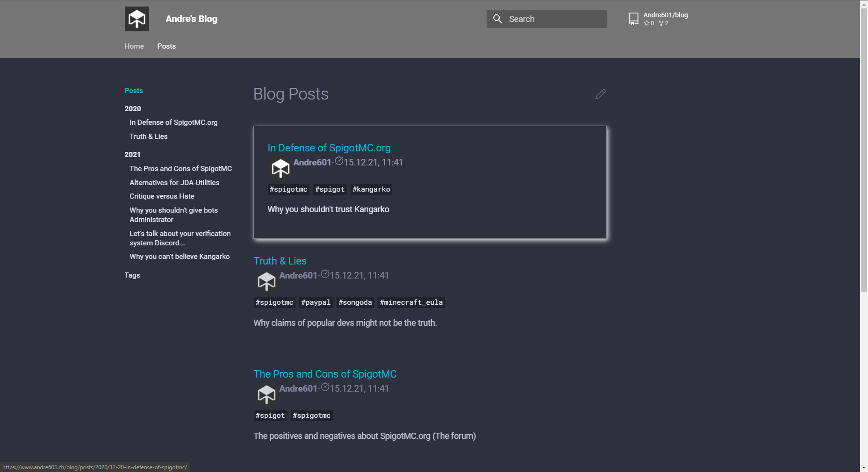Click repository fork count

(664, 23)
